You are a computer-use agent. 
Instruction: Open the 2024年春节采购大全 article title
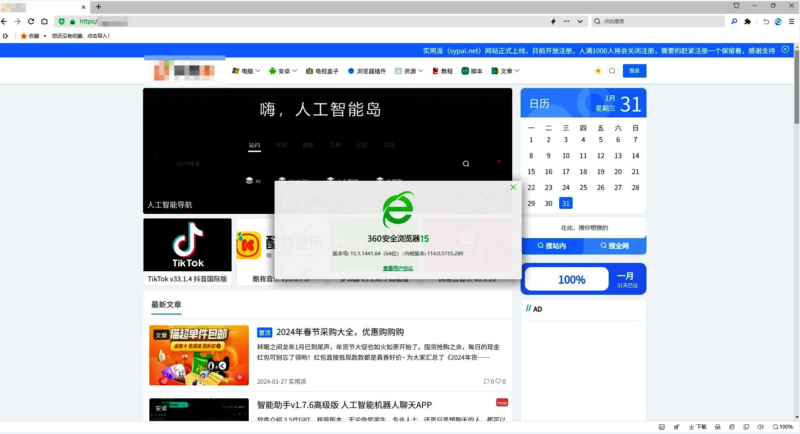340,332
